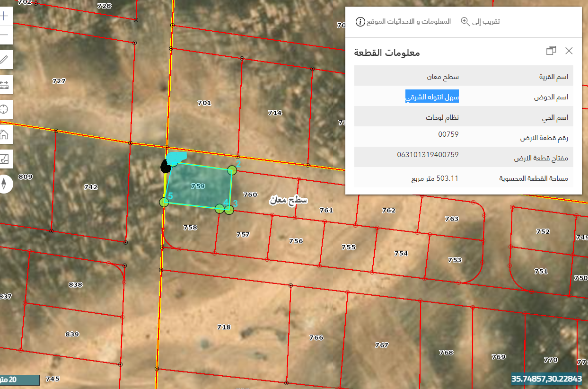This screenshot has width=588, height=389.
Task: Open the basemap gallery icon
Action: [4, 159]
